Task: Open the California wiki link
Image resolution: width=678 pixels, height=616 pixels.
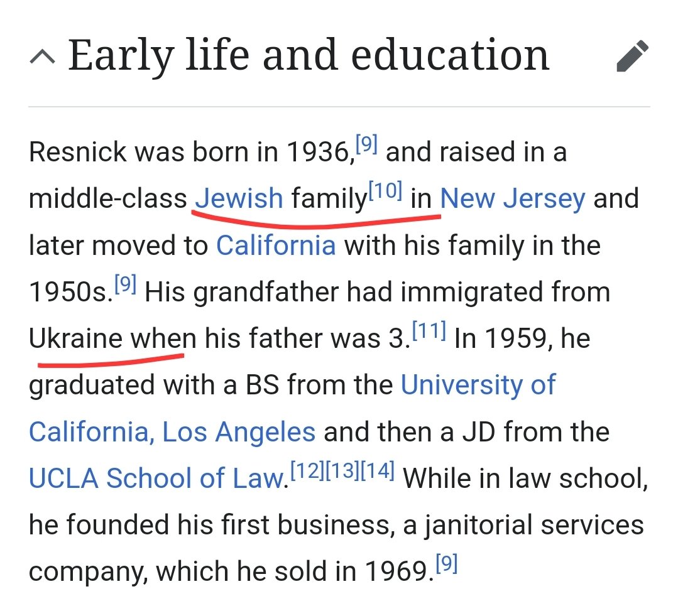Action: pos(276,245)
